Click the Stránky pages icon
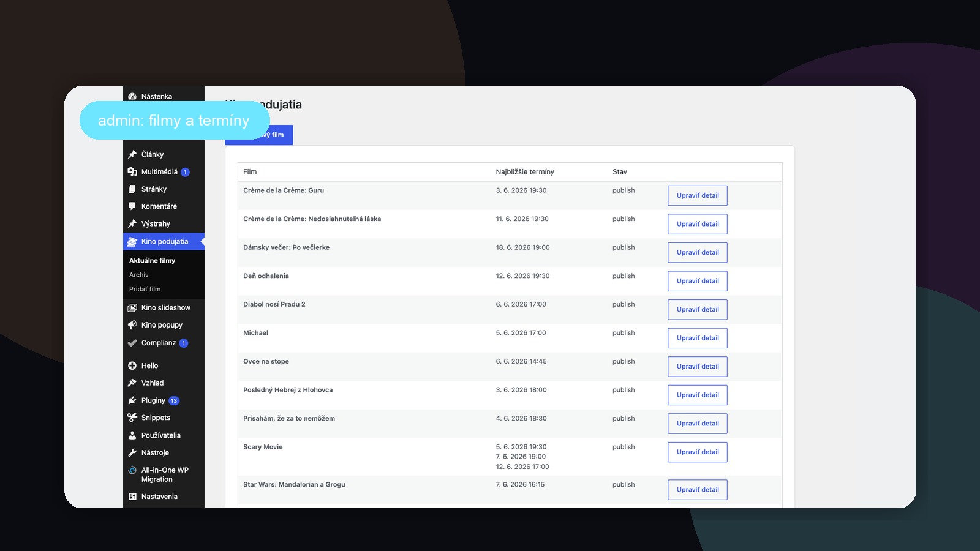Image resolution: width=980 pixels, height=551 pixels. tap(132, 189)
